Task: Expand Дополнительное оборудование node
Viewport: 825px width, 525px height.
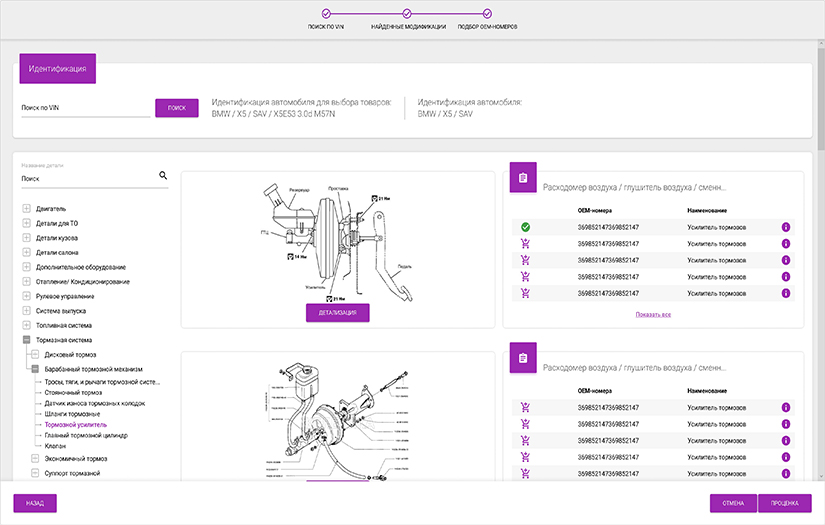Action: click(26, 267)
